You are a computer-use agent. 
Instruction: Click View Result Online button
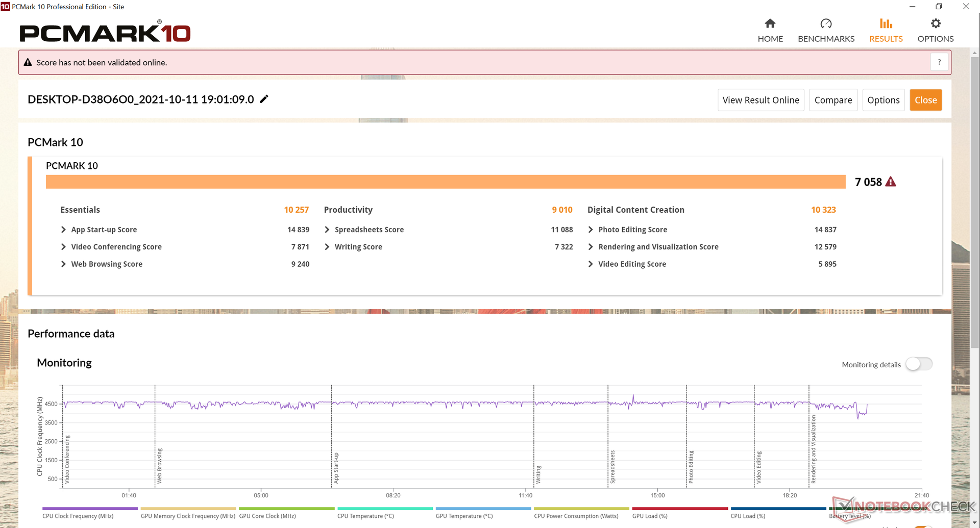761,100
